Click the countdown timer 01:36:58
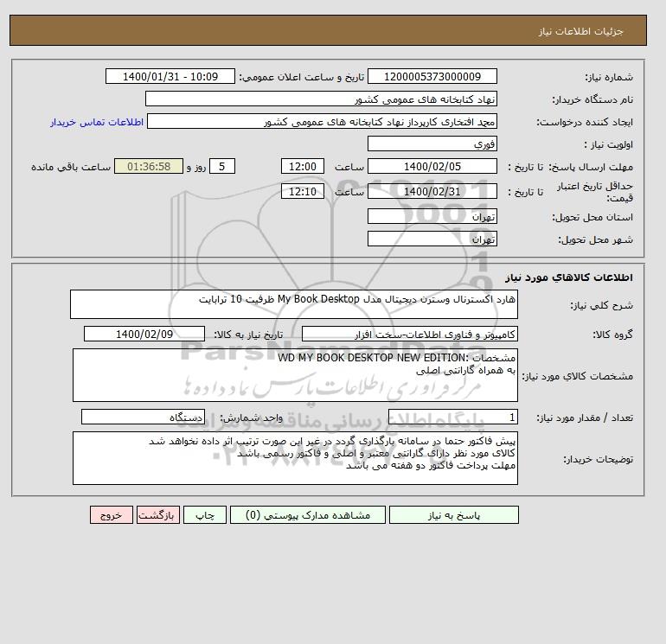666x644 pixels. [149, 167]
